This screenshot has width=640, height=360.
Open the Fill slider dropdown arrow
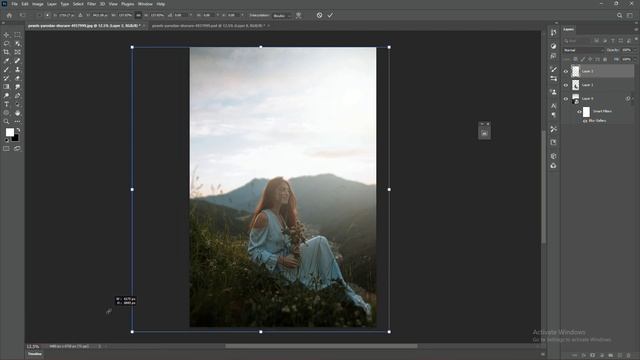point(635,60)
